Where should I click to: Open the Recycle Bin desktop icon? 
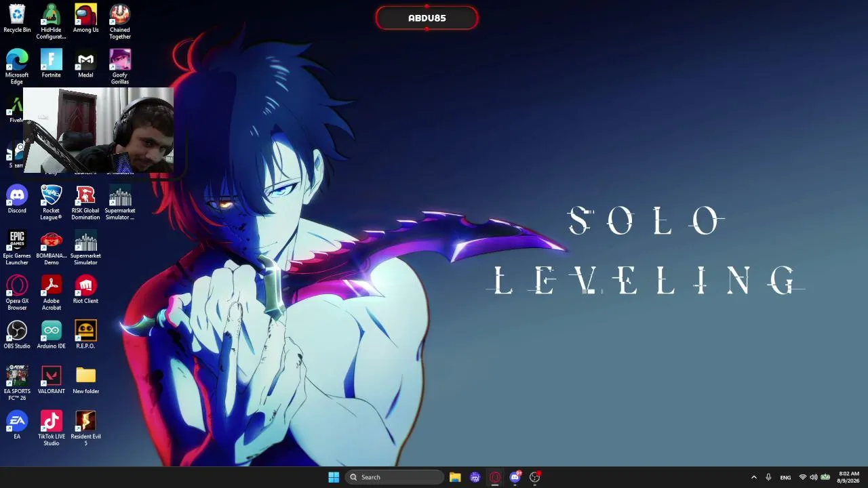pyautogui.click(x=17, y=19)
